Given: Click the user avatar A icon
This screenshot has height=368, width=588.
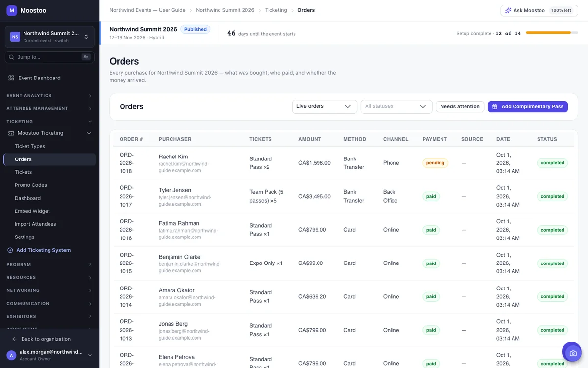Looking at the screenshot, I should pyautogui.click(x=12, y=355).
